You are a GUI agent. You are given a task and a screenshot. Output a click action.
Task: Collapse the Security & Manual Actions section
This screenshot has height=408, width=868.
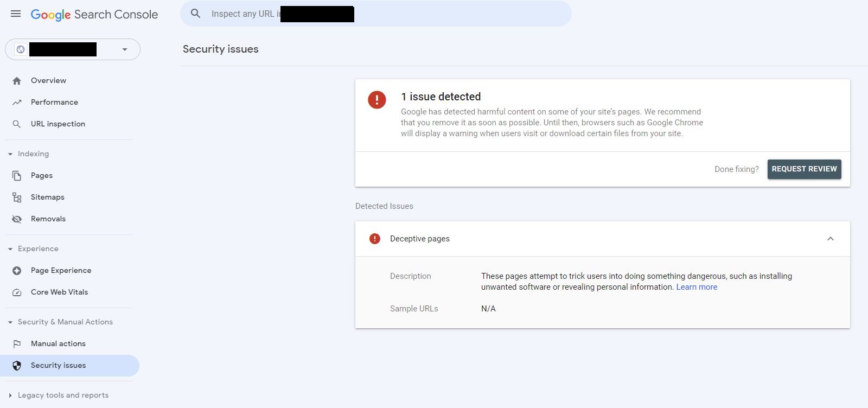tap(10, 322)
